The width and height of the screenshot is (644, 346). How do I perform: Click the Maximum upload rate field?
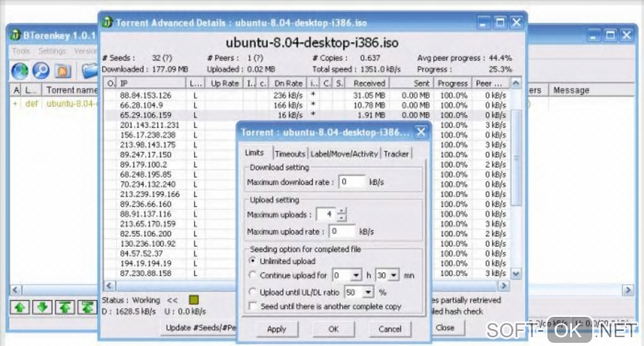tap(342, 231)
